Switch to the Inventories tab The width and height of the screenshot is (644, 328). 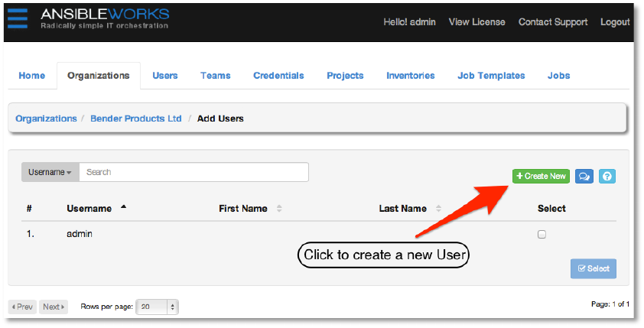(410, 76)
